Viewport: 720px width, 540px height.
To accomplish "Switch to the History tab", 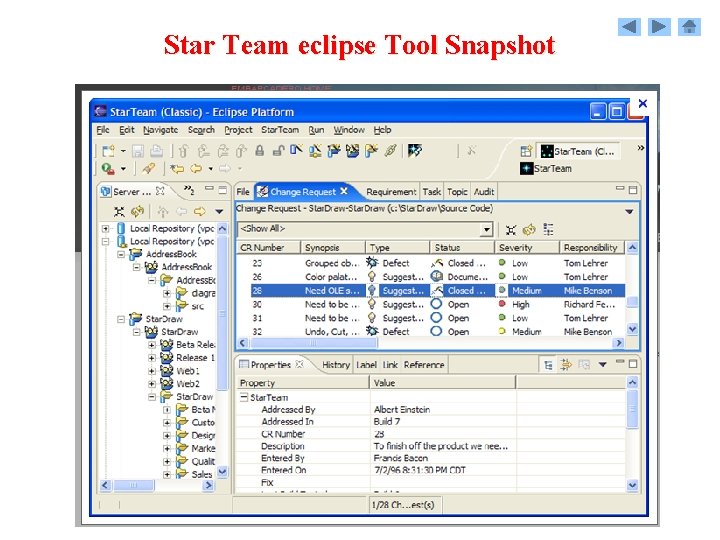I will [336, 365].
